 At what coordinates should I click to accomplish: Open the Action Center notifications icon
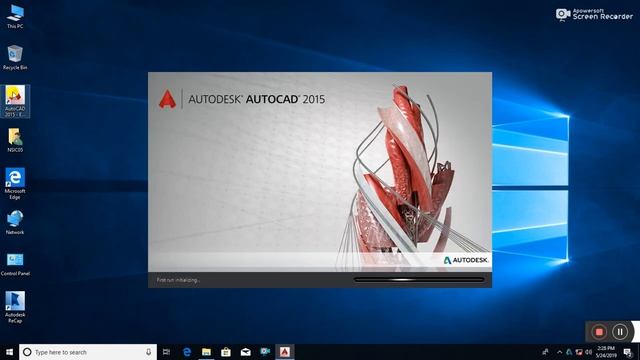click(628, 352)
